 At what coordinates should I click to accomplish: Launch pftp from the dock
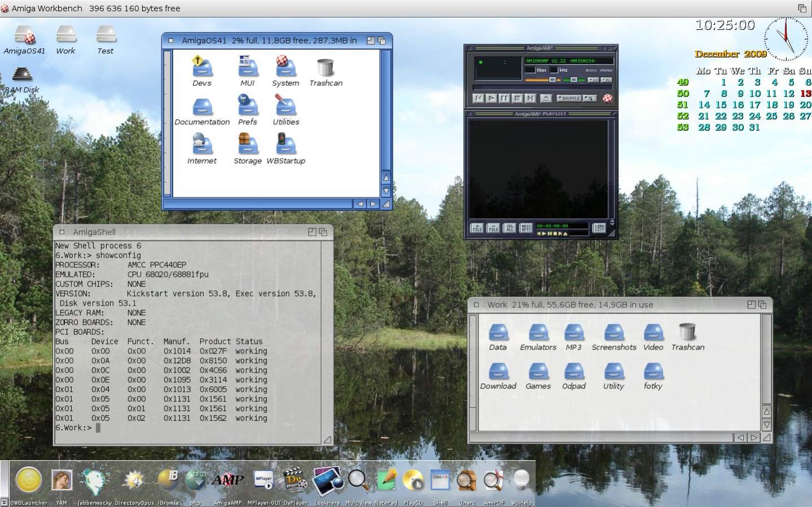pos(196,480)
